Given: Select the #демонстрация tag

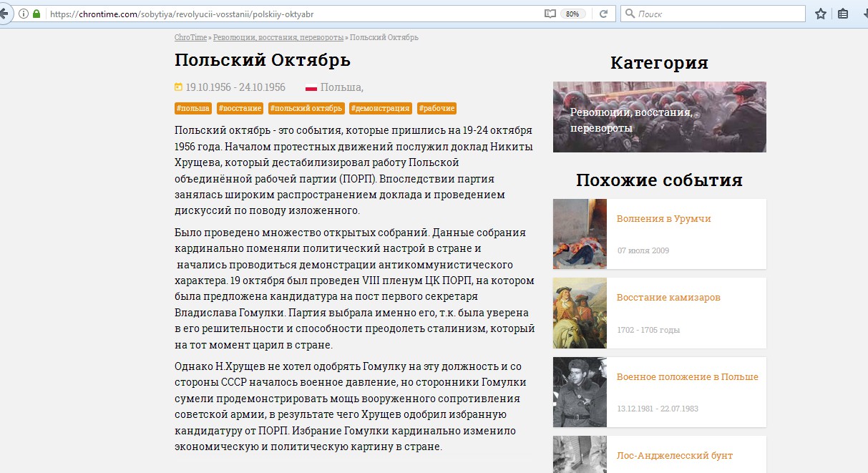Looking at the screenshot, I should tap(381, 109).
